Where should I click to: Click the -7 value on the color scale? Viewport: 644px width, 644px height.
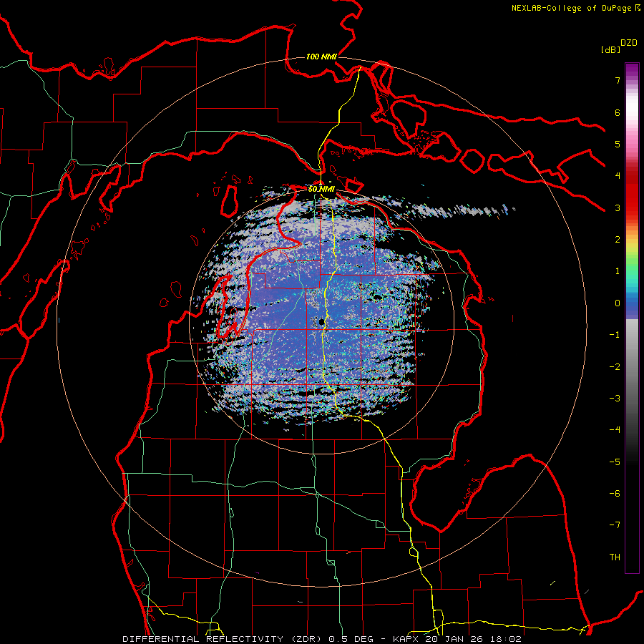click(615, 525)
